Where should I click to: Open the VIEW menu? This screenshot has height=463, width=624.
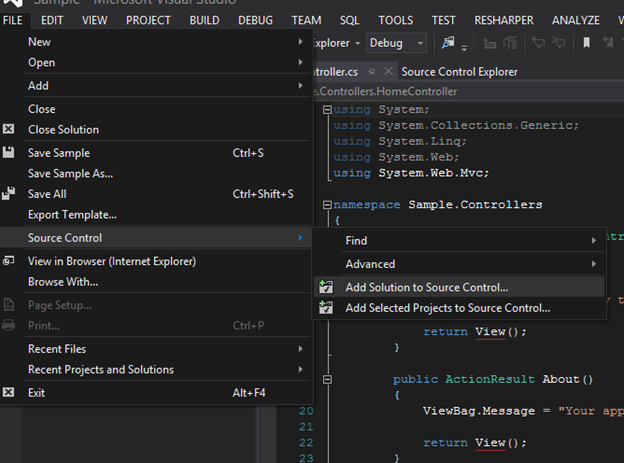(95, 20)
